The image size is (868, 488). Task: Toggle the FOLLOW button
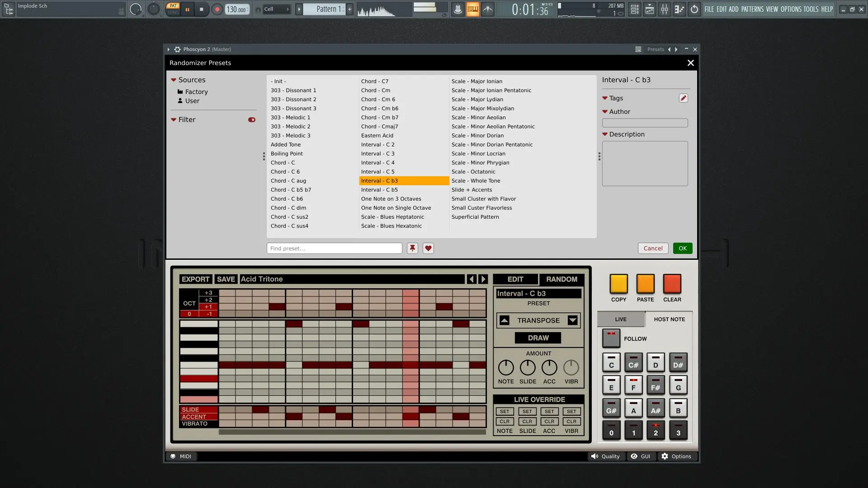click(611, 338)
